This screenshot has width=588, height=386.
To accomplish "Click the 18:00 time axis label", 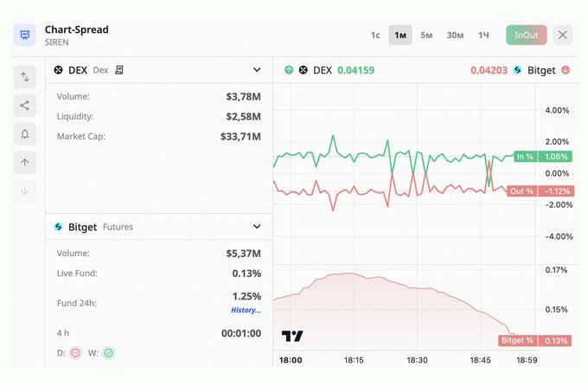I will click(x=291, y=360).
